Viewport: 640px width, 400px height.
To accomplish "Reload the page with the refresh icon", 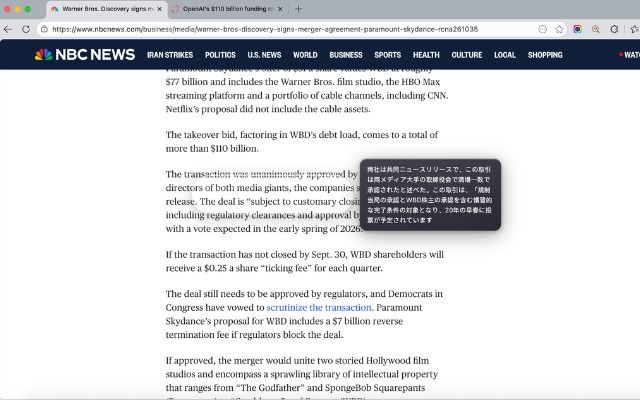I will [26, 29].
